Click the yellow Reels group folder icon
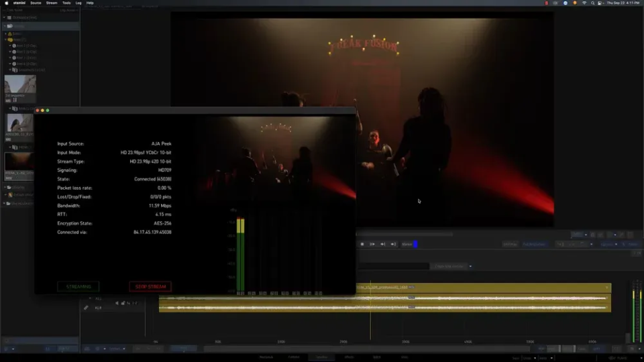Viewport: 644px width, 362px height. click(10, 40)
